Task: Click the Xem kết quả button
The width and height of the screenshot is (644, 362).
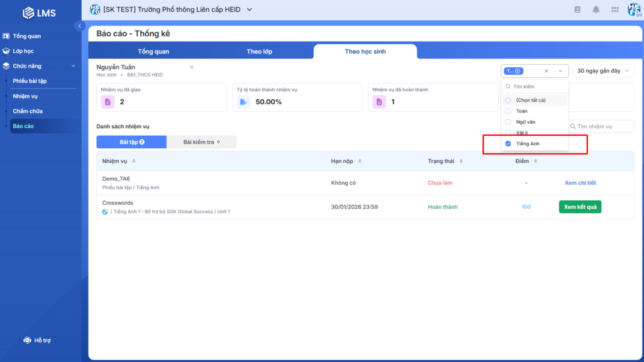Action: [x=579, y=207]
